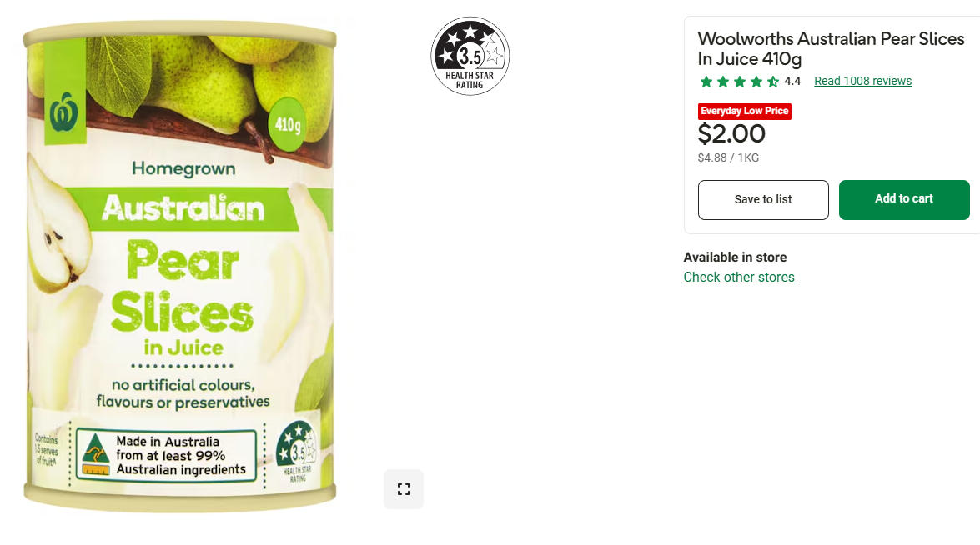980x545 pixels.
Task: Click the Everyday Low Price red tag
Action: pos(744,111)
